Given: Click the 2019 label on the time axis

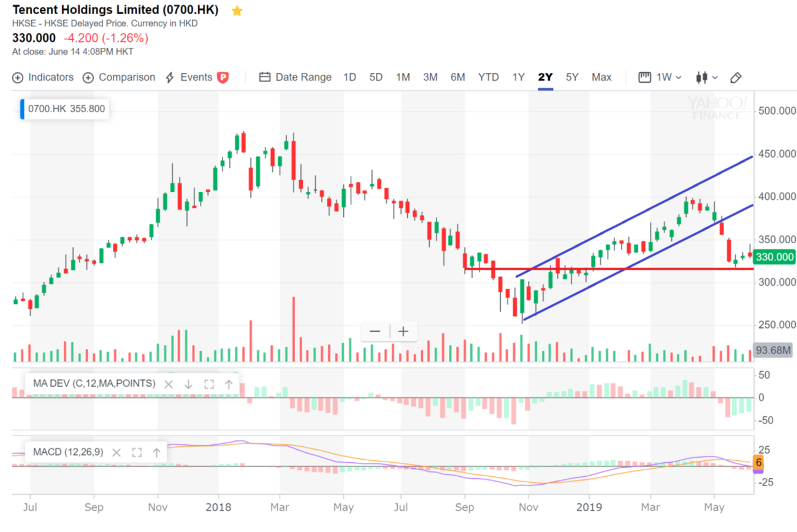Looking at the screenshot, I should [589, 508].
